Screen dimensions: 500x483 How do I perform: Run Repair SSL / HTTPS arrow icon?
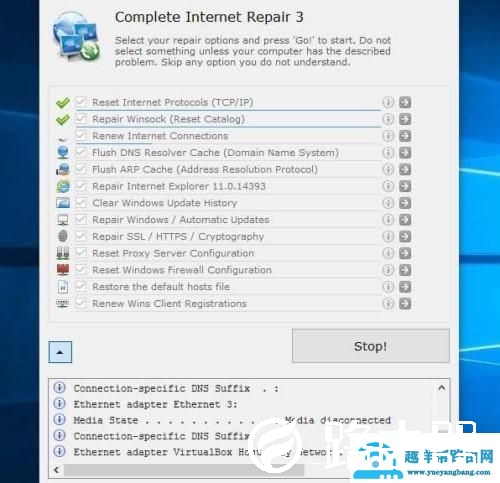pyautogui.click(x=405, y=236)
